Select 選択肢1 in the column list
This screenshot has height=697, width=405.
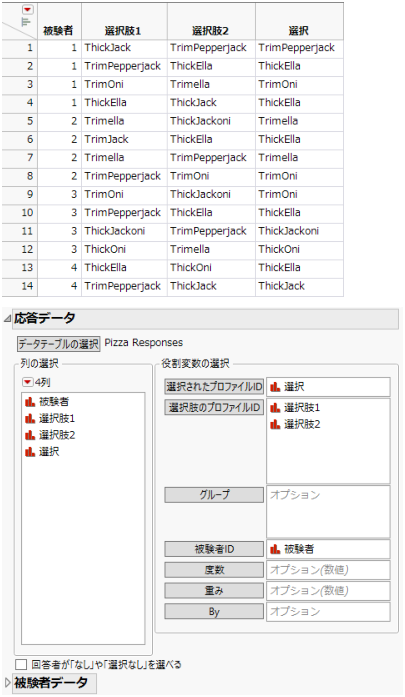click(57, 418)
